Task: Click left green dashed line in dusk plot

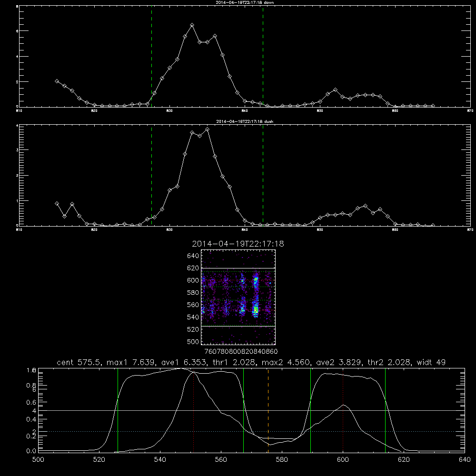Action: [151, 176]
